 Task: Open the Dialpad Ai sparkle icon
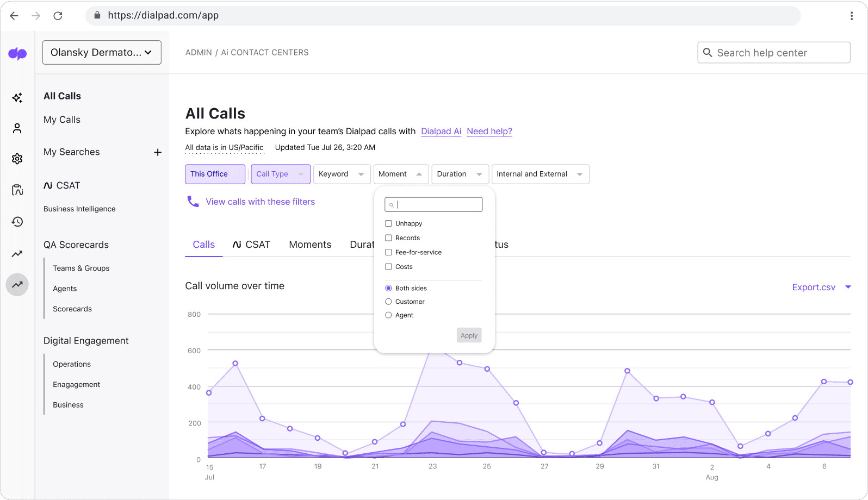17,98
